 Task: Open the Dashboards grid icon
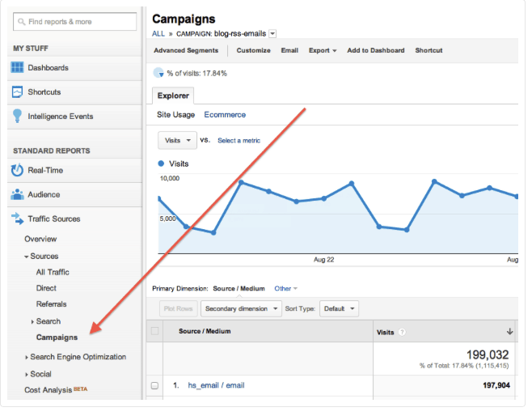coord(17,67)
